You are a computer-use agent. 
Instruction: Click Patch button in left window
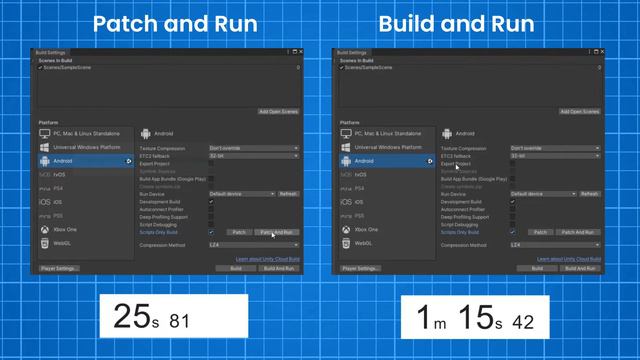239,232
